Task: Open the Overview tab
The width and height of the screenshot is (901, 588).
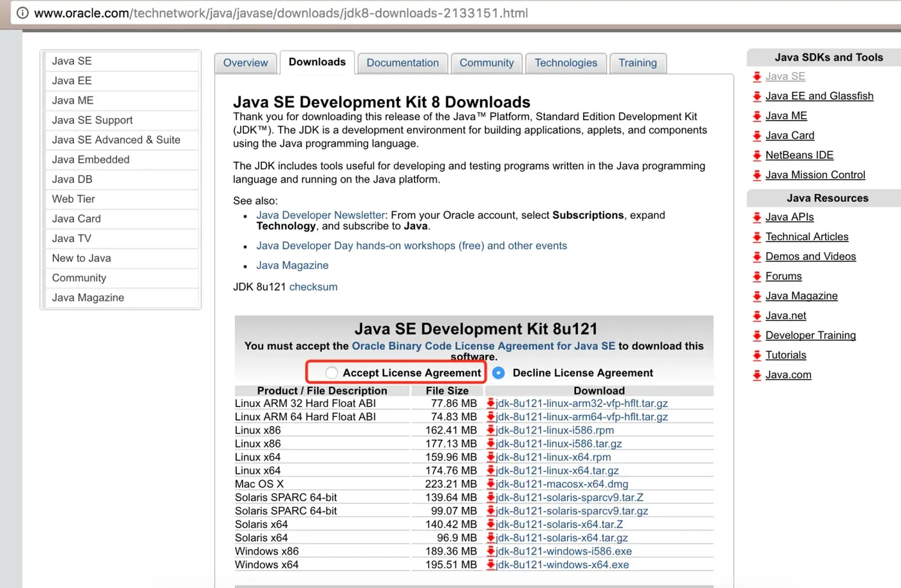Action: [x=245, y=63]
